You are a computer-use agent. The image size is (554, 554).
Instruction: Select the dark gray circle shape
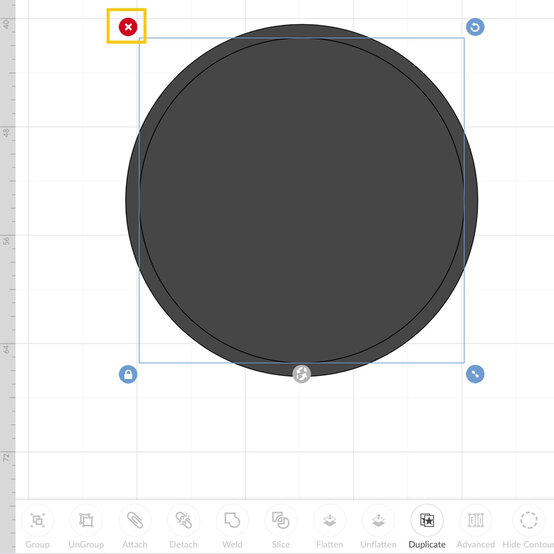coord(302,200)
